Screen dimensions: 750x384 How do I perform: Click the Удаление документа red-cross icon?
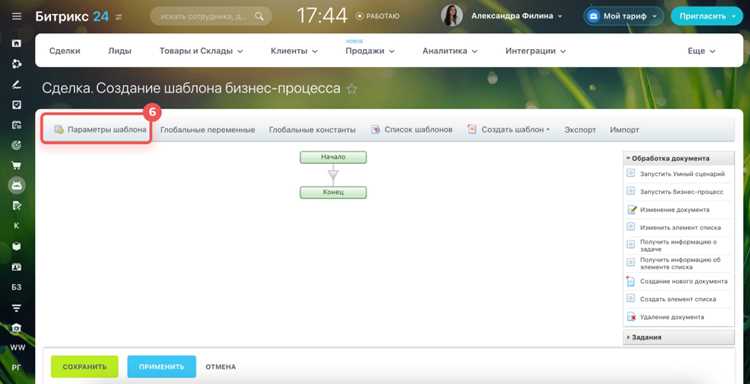pos(631,317)
